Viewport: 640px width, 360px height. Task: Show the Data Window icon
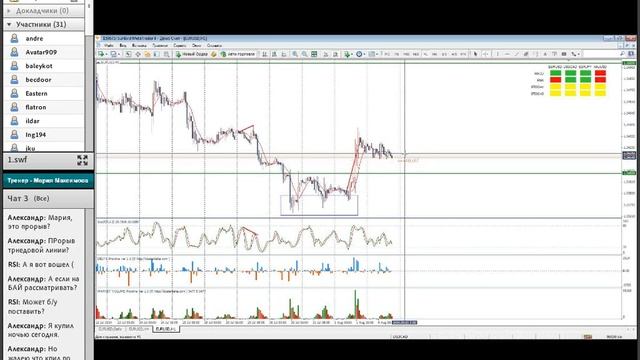[x=138, y=54]
